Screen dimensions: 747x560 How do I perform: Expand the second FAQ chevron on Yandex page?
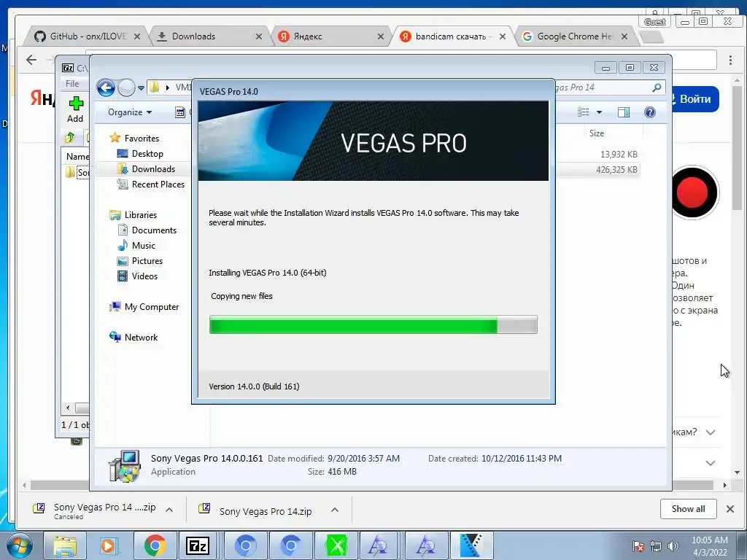tap(711, 463)
